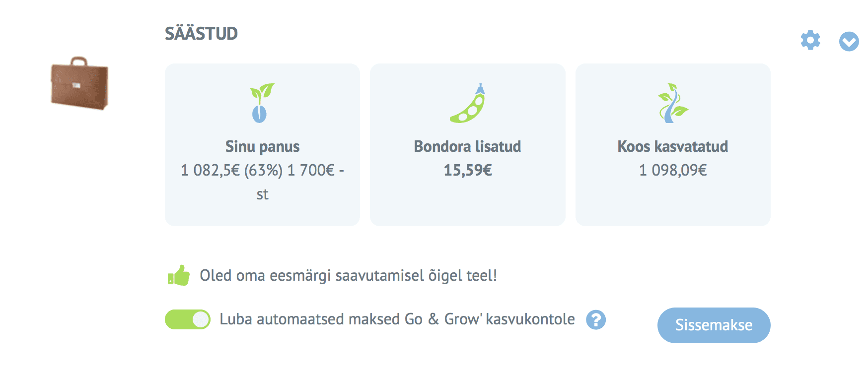Viewport: 868px width, 372px height.
Task: Disable automatic payments toggle switch
Action: (x=188, y=319)
